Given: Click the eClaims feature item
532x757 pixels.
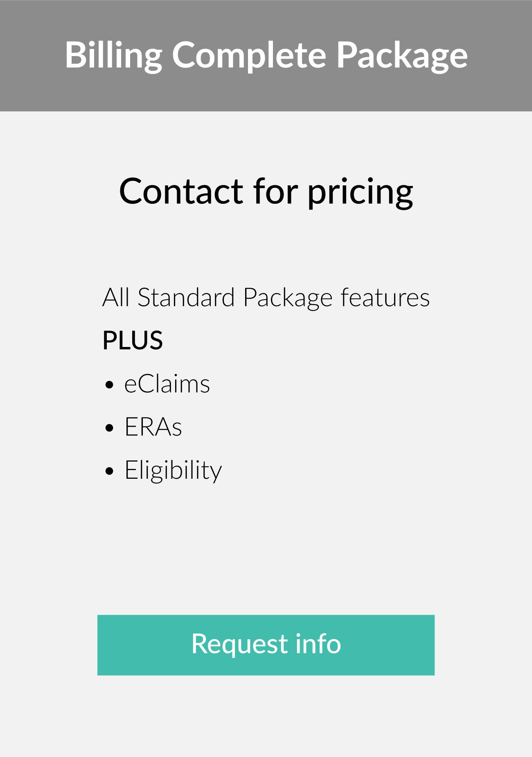Looking at the screenshot, I should [167, 384].
